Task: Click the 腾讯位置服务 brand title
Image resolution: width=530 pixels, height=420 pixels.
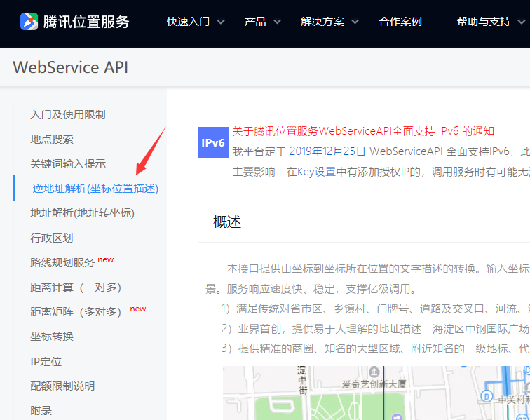Action: [86, 22]
